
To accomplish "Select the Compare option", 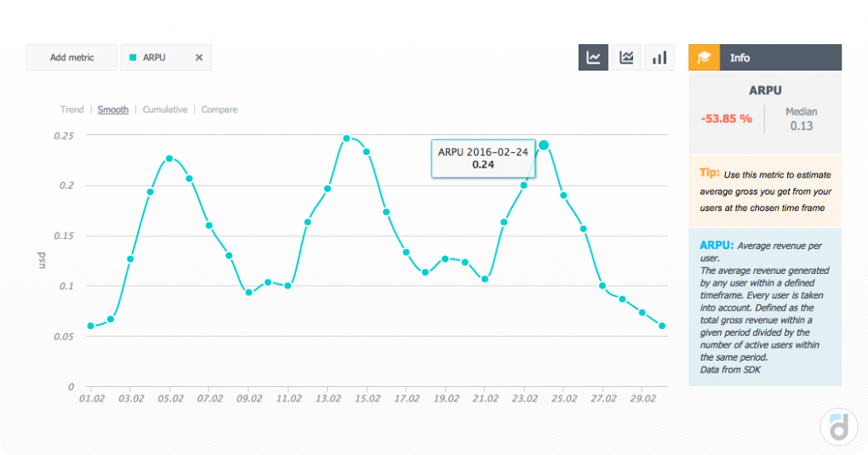I will (219, 110).
